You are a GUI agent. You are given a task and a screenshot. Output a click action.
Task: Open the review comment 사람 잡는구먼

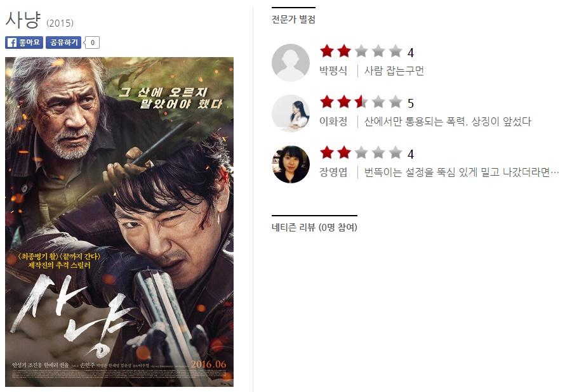point(394,70)
